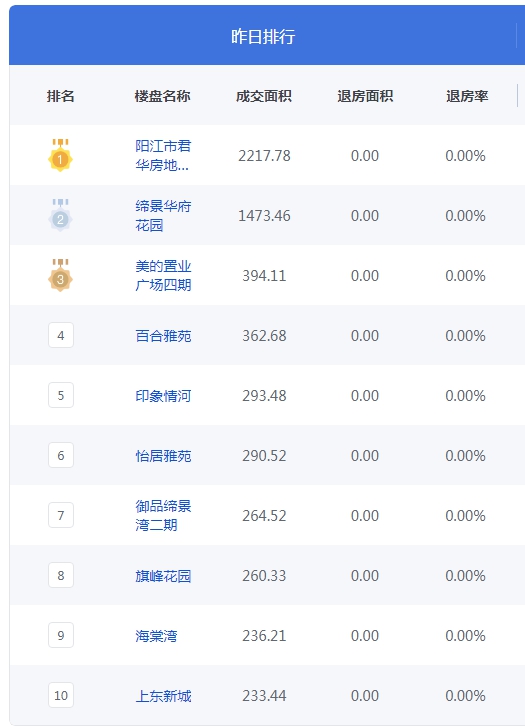Click the 2217.78 transaction area cell
Screen dimensions: 525x727
(264, 156)
